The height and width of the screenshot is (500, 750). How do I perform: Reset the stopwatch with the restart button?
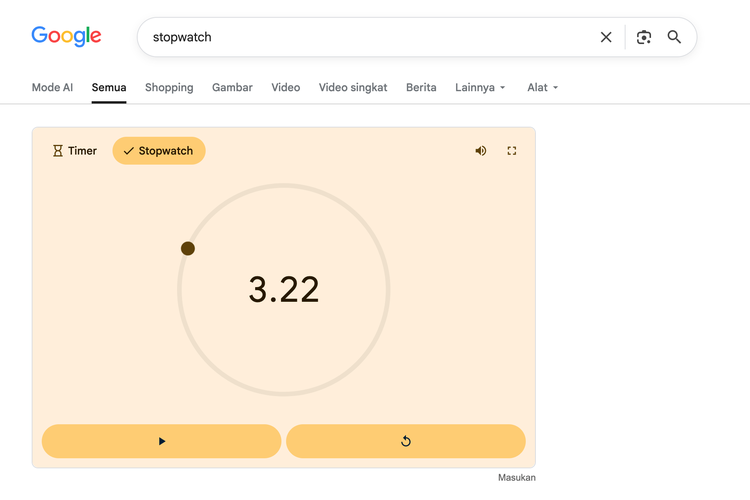point(406,441)
